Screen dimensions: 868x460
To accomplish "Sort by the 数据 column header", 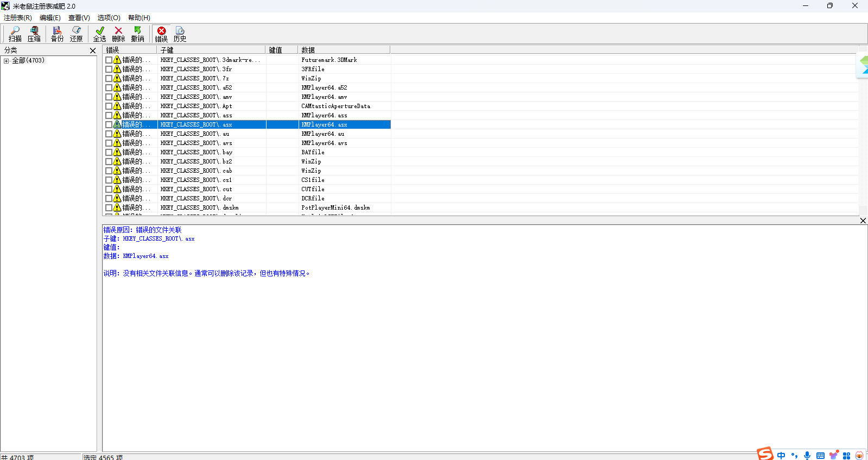I will click(x=344, y=50).
